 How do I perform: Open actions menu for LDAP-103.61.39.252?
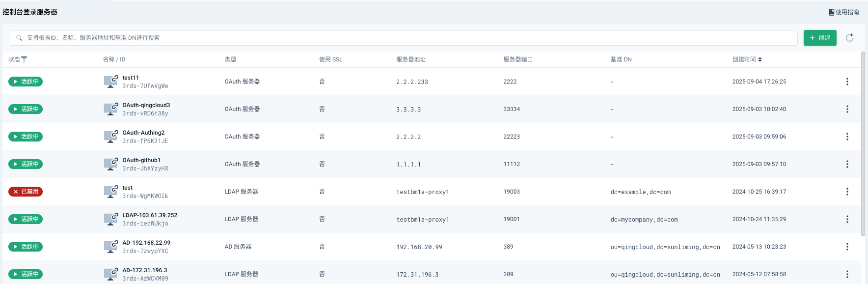[x=847, y=219]
